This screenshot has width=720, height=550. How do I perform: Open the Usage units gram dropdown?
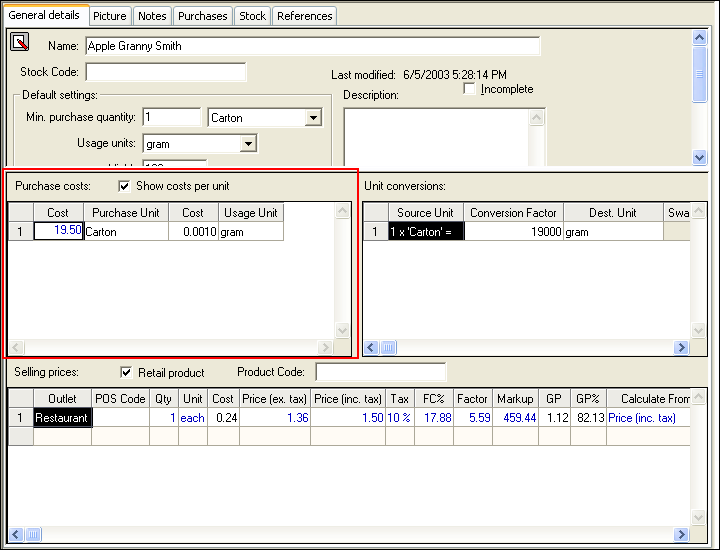pos(248,144)
